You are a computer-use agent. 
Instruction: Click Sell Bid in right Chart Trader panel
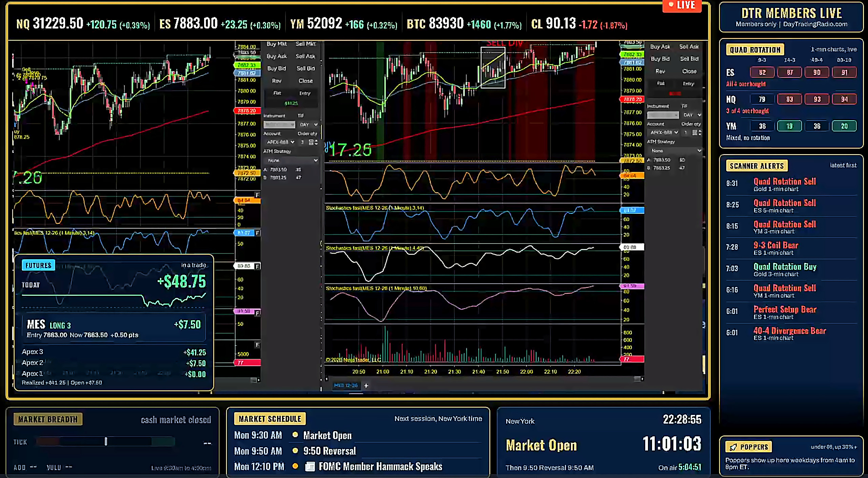(689, 59)
